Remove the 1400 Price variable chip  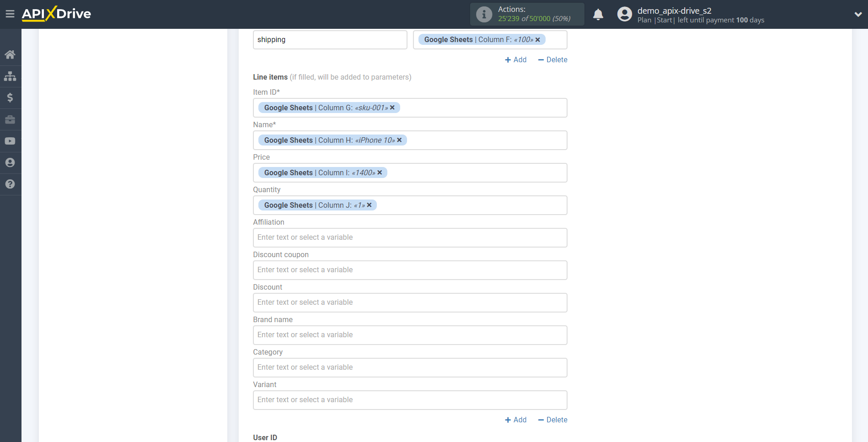coord(380,172)
